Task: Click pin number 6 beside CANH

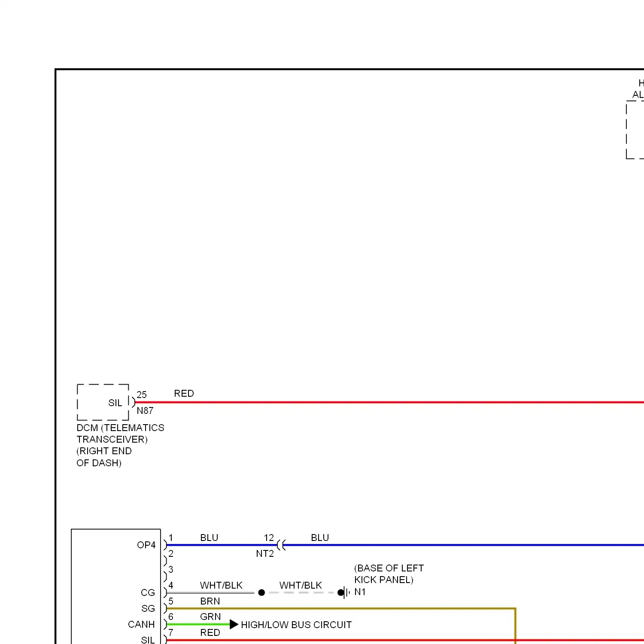Action: coord(171,617)
